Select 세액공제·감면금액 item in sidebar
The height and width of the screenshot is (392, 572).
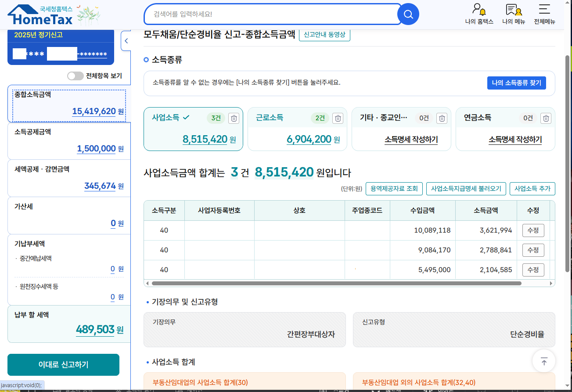(x=69, y=178)
